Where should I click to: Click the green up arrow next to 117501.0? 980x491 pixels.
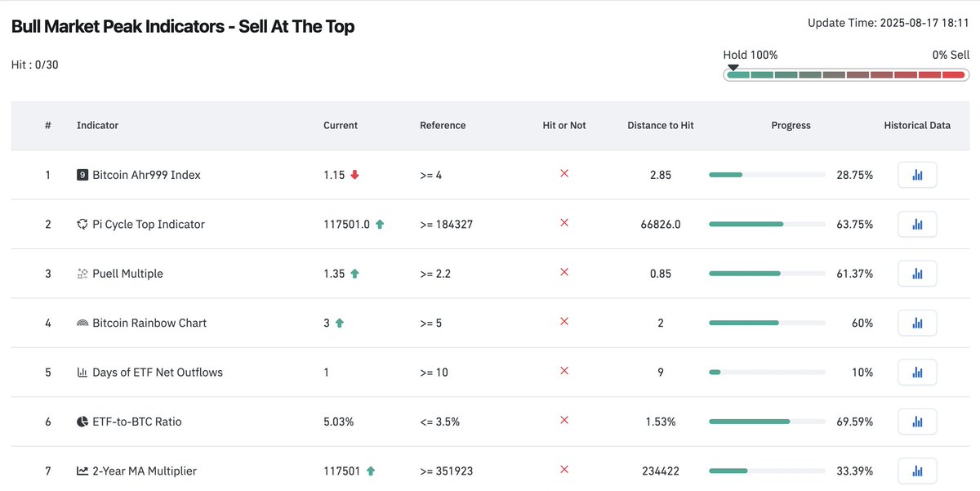click(x=380, y=224)
